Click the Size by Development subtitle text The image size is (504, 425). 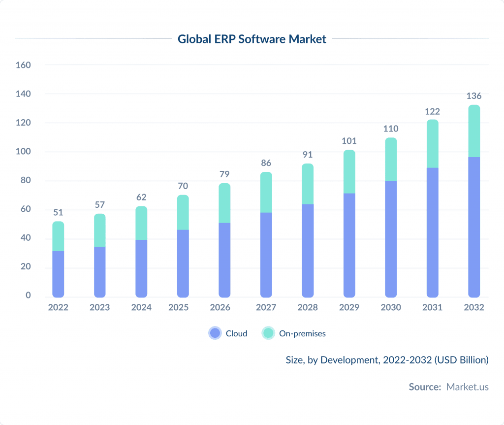click(387, 360)
